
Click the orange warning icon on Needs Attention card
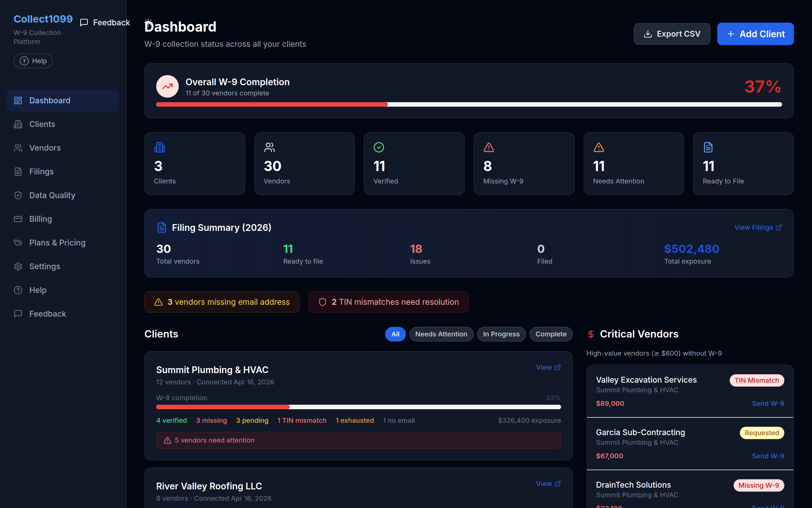pyautogui.click(x=599, y=147)
